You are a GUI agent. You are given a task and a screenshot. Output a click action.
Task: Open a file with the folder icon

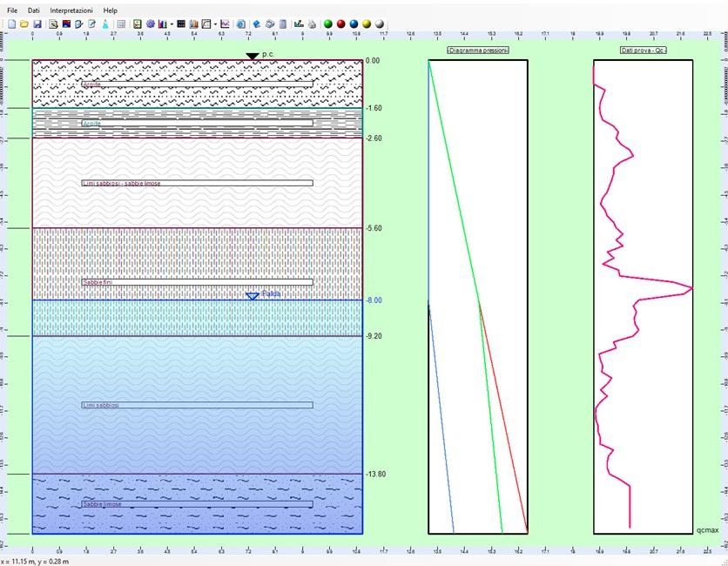(24, 24)
